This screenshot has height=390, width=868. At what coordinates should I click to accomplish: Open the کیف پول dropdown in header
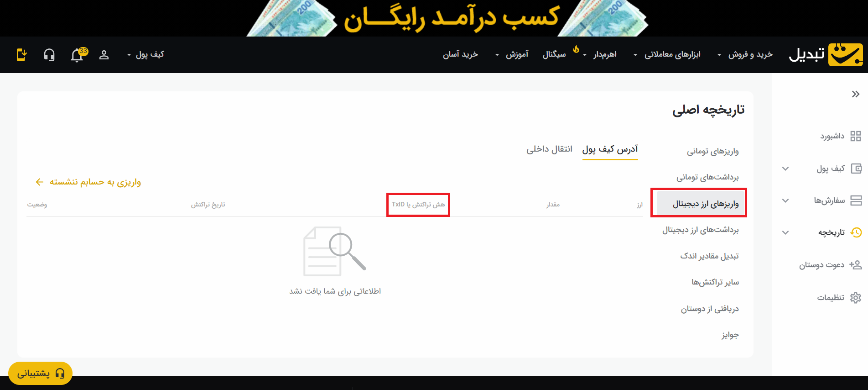(x=145, y=55)
